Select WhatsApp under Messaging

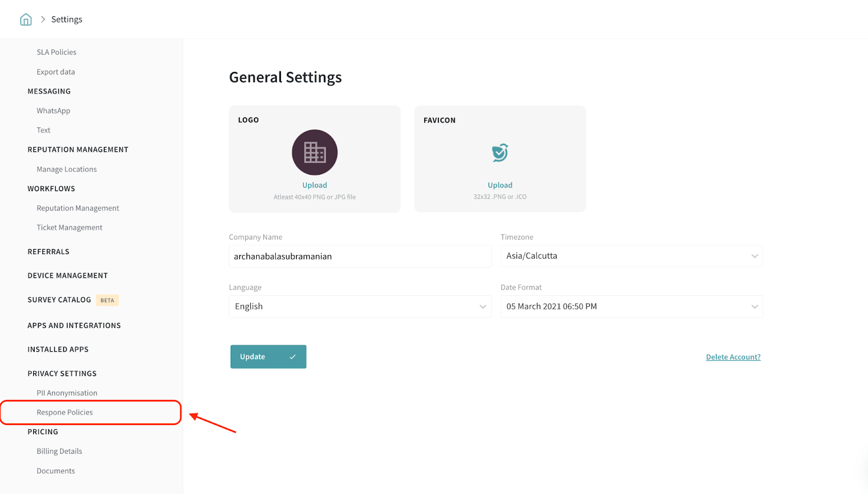pos(53,111)
